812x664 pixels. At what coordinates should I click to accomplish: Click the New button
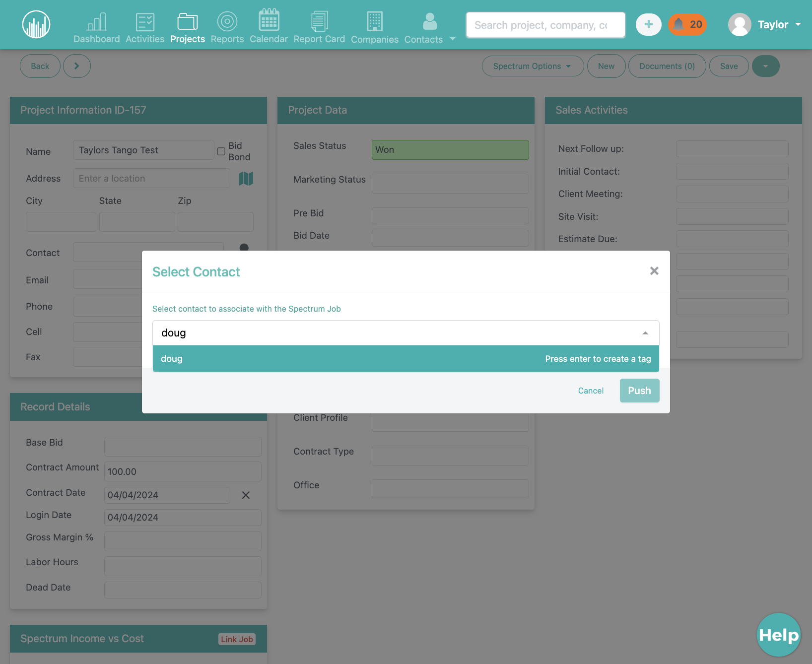[x=606, y=66]
